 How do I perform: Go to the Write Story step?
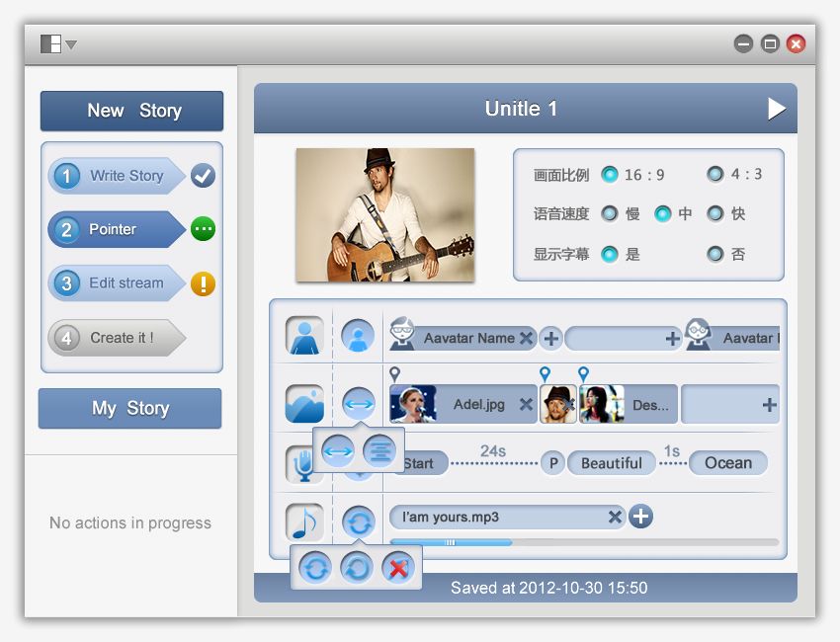117,176
